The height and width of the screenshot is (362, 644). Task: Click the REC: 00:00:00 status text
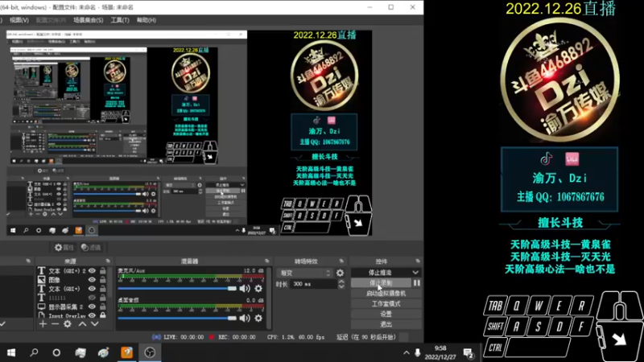(x=237, y=337)
